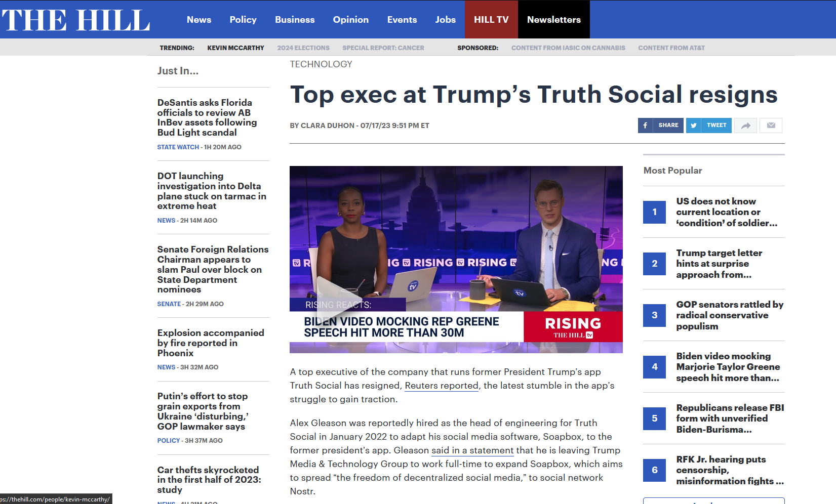Click The Hill logo
Screen dimensions: 836x504
[76, 20]
